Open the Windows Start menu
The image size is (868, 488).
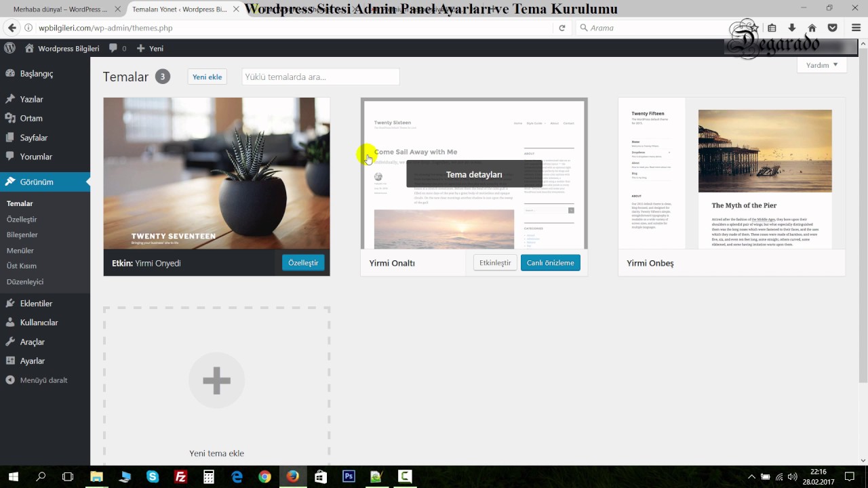tap(13, 476)
